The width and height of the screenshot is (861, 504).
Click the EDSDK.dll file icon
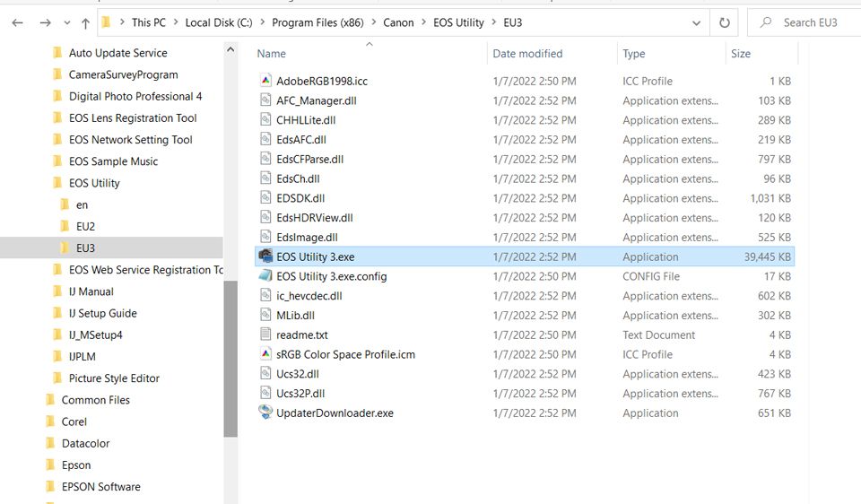pos(265,197)
